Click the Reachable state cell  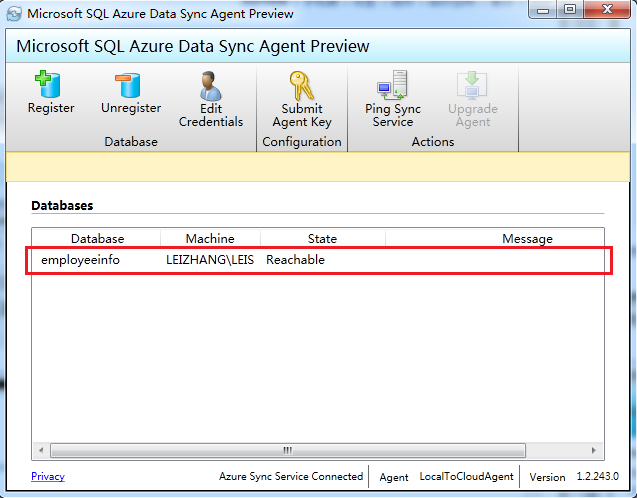[295, 260]
